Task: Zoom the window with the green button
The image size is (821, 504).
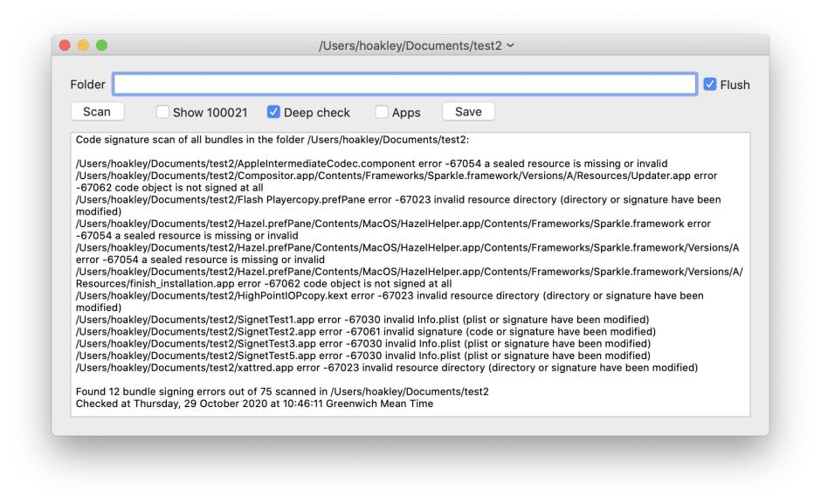Action: [101, 45]
